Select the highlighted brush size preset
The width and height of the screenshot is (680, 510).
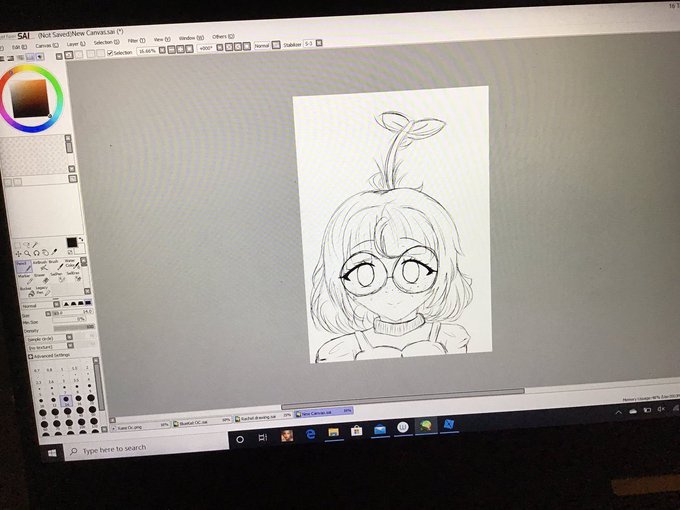coord(66,400)
